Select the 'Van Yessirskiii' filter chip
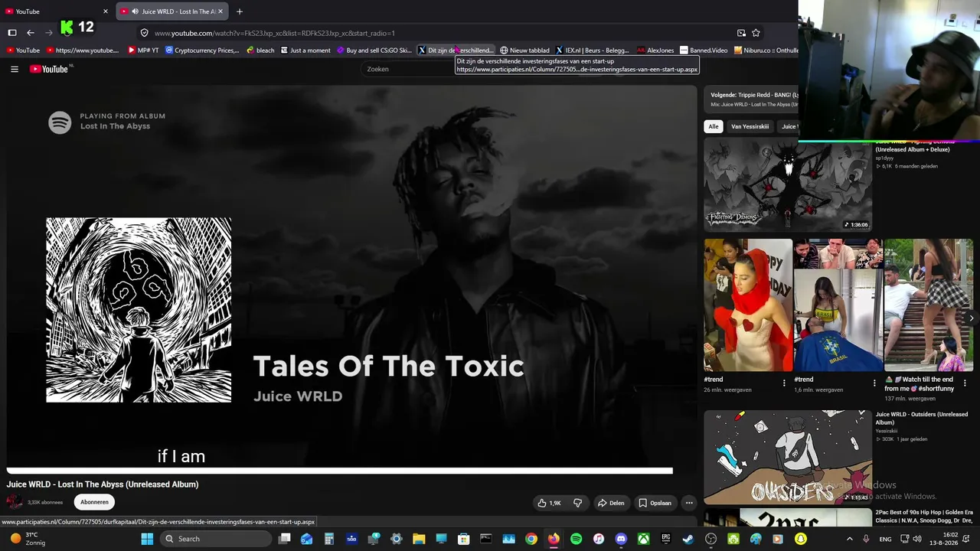980x551 pixels. (x=750, y=126)
